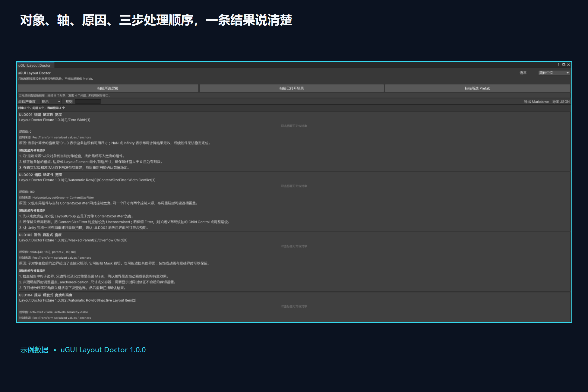Click the footer text uGUI Layout Doctor 1.0.0
The height and width of the screenshot is (392, 588).
103,350
